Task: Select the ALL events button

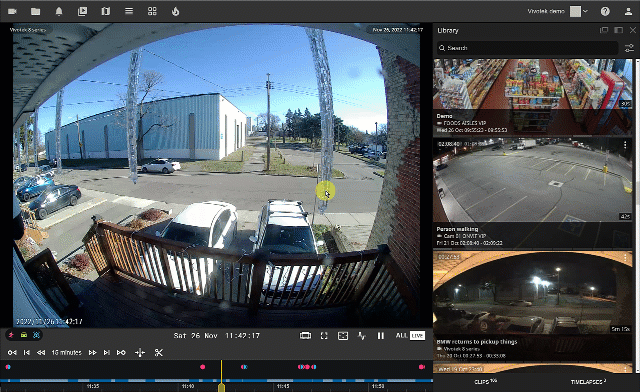Action: (x=401, y=336)
